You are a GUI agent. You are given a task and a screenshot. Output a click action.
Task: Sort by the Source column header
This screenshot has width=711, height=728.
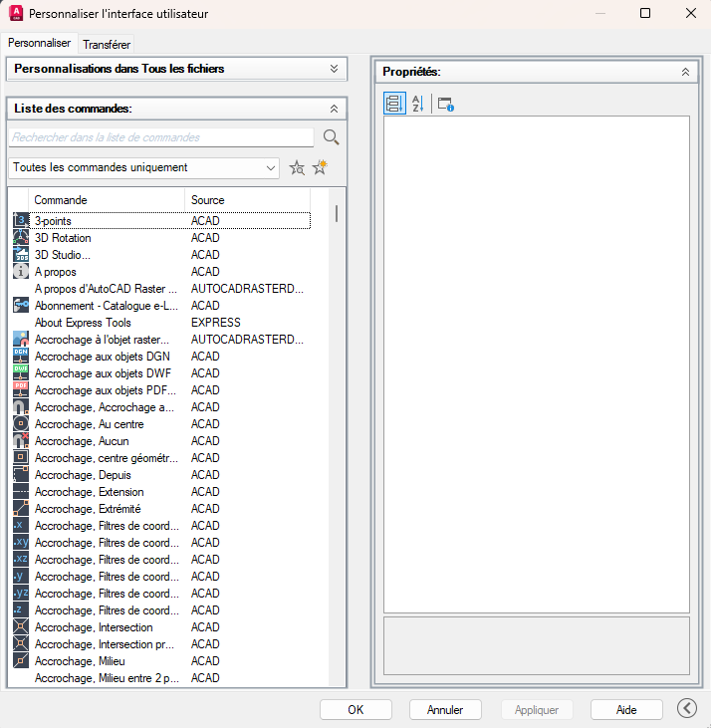point(247,200)
